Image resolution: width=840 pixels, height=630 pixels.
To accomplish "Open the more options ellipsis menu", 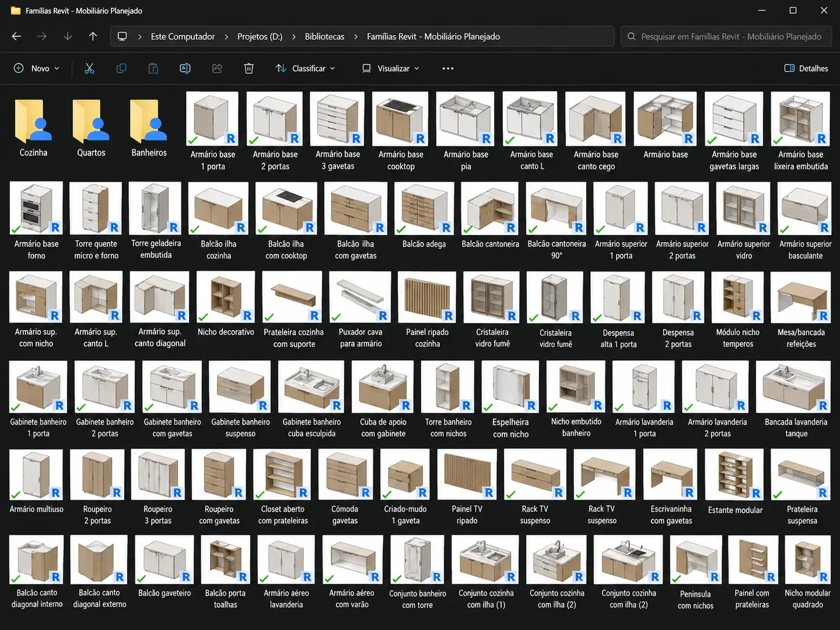I will [x=448, y=68].
